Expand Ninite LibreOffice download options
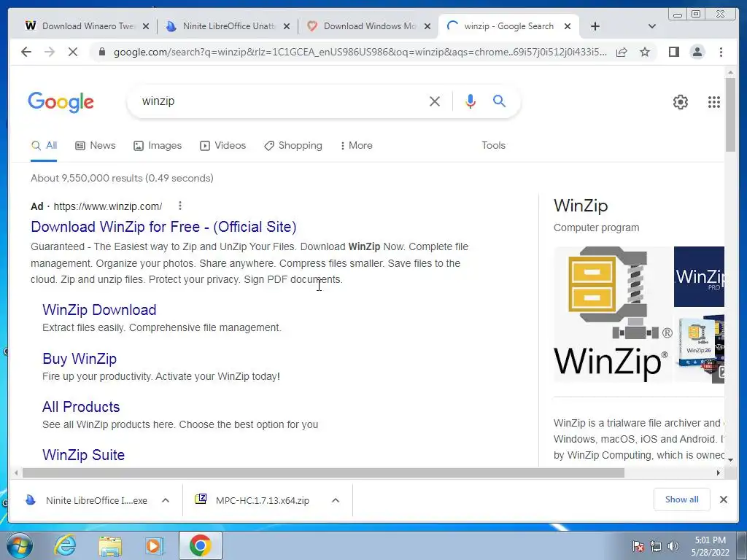Image resolution: width=747 pixels, height=560 pixels. point(166,500)
